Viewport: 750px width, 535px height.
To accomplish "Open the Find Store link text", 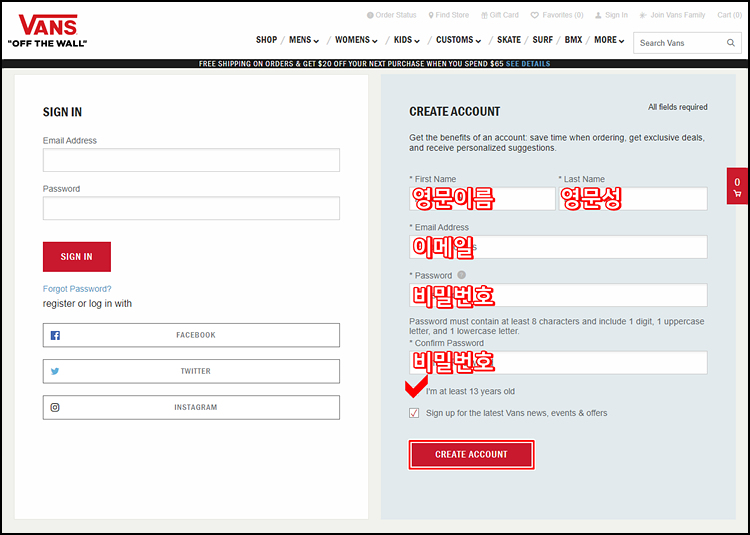I will coord(452,15).
